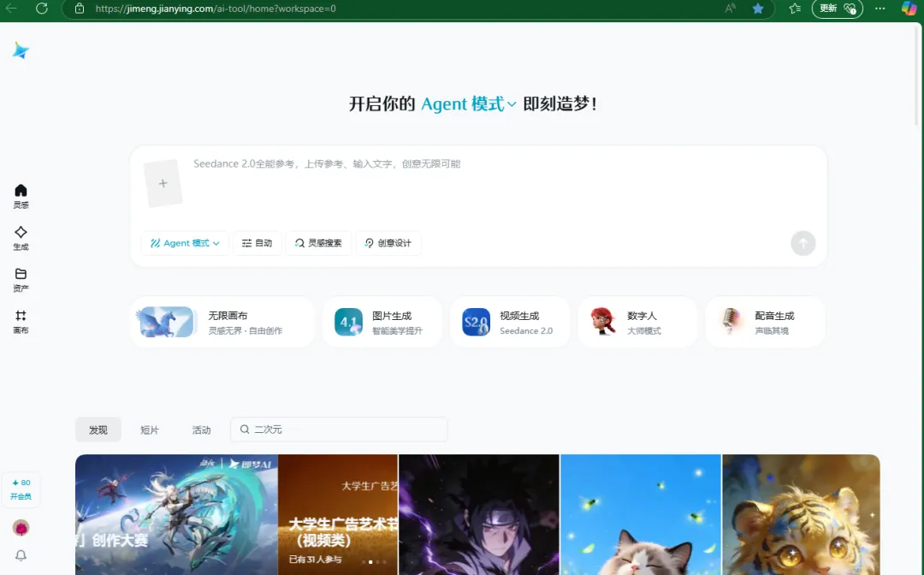Click the Jimeng logo icon

pos(21,50)
